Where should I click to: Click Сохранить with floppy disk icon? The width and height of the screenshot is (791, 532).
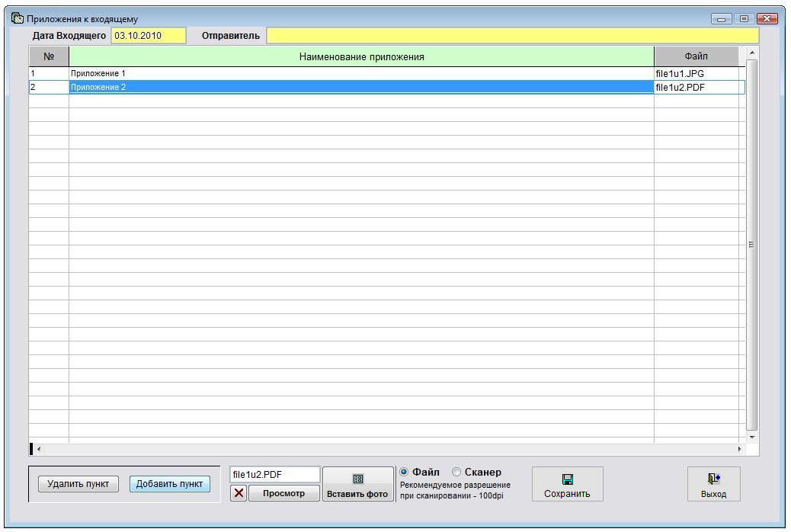[x=567, y=483]
